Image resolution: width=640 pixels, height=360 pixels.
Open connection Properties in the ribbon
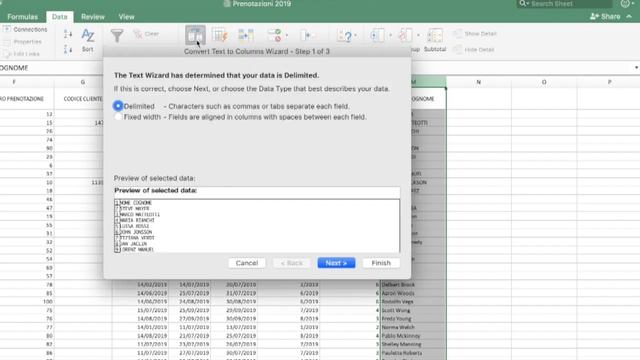pos(23,42)
